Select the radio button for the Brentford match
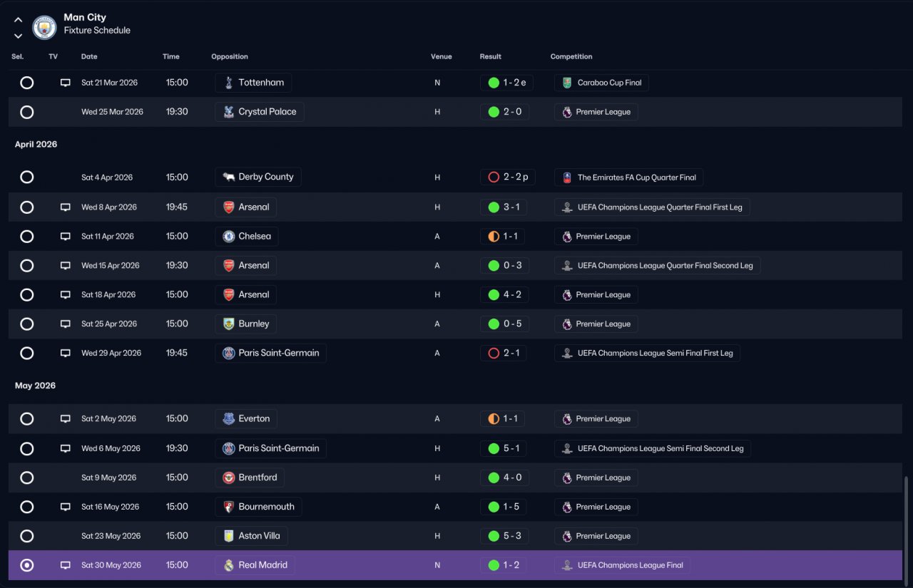Image resolution: width=913 pixels, height=588 pixels. pos(26,478)
